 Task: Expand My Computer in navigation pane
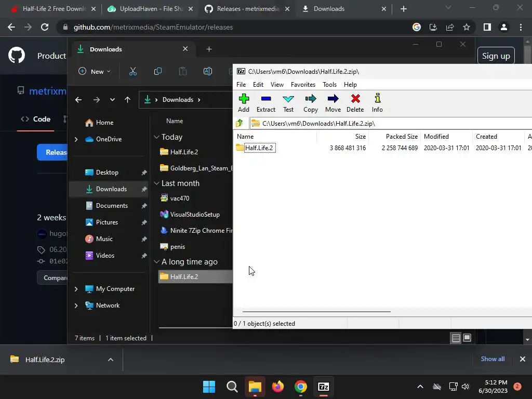pyautogui.click(x=76, y=289)
